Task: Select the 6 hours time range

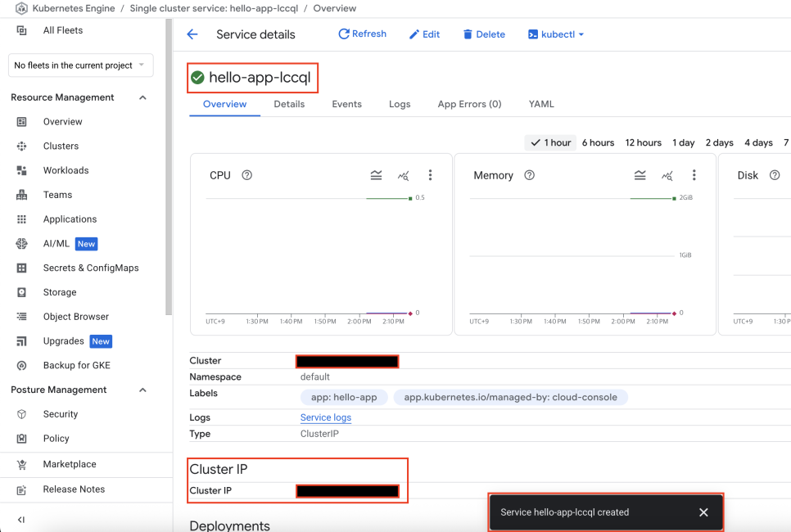Action: point(599,142)
